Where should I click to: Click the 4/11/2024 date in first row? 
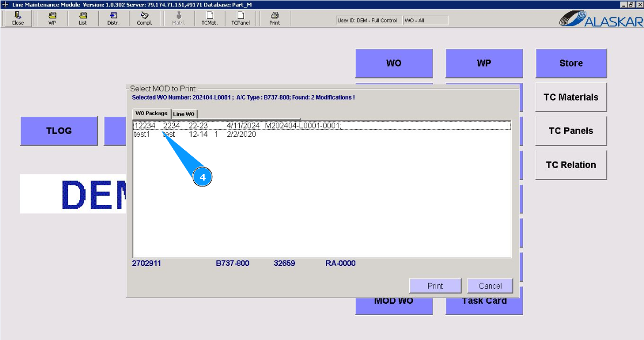point(243,125)
